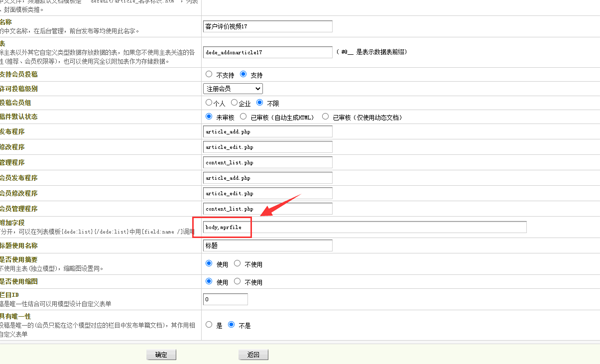Click the 管理程序 field with content_list.php
This screenshot has height=364, width=600.
(267, 163)
